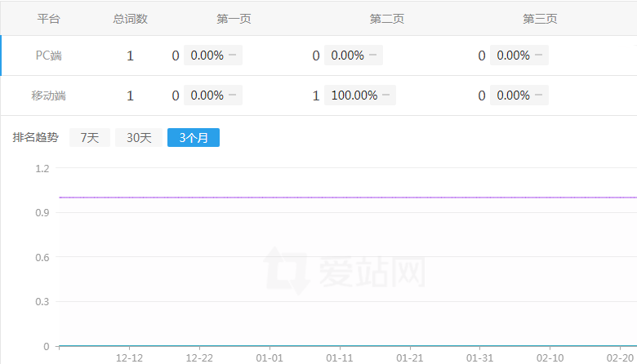
Task: Click the 12-12 date on chart axis
Action: [x=129, y=357]
